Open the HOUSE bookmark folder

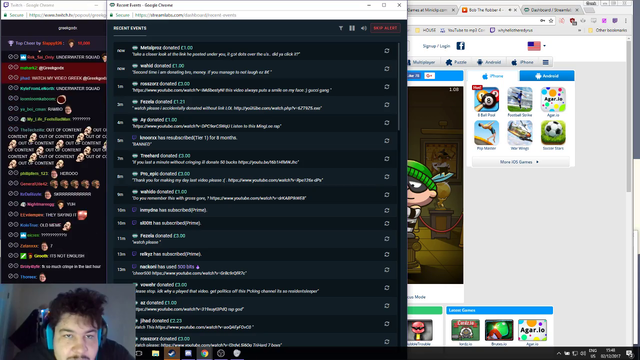[x=425, y=30]
